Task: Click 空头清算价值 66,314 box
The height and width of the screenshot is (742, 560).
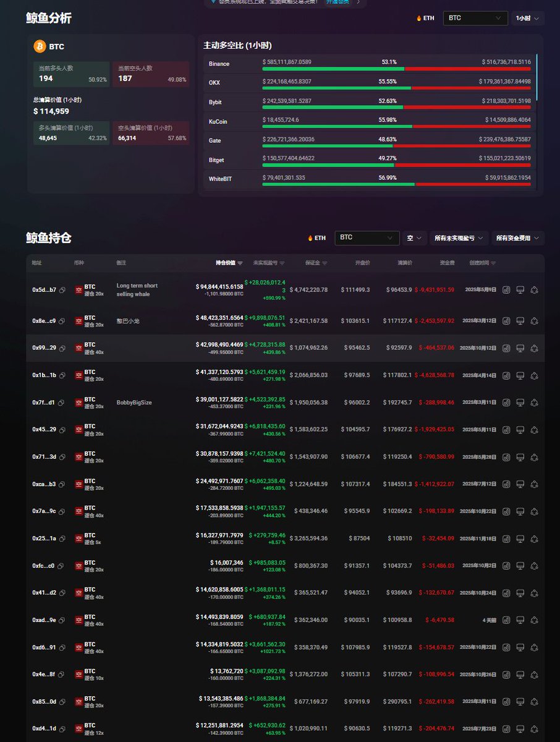Action: tap(151, 133)
